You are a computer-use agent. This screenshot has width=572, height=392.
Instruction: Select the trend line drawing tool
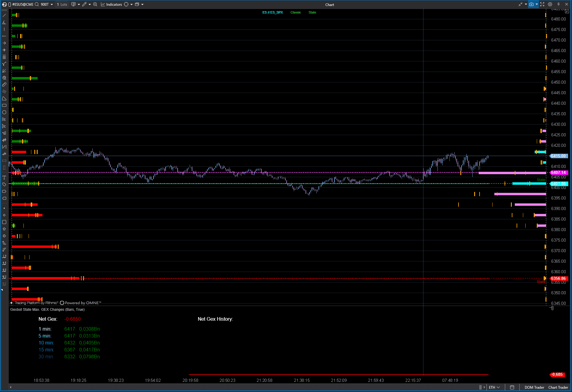tap(4, 15)
